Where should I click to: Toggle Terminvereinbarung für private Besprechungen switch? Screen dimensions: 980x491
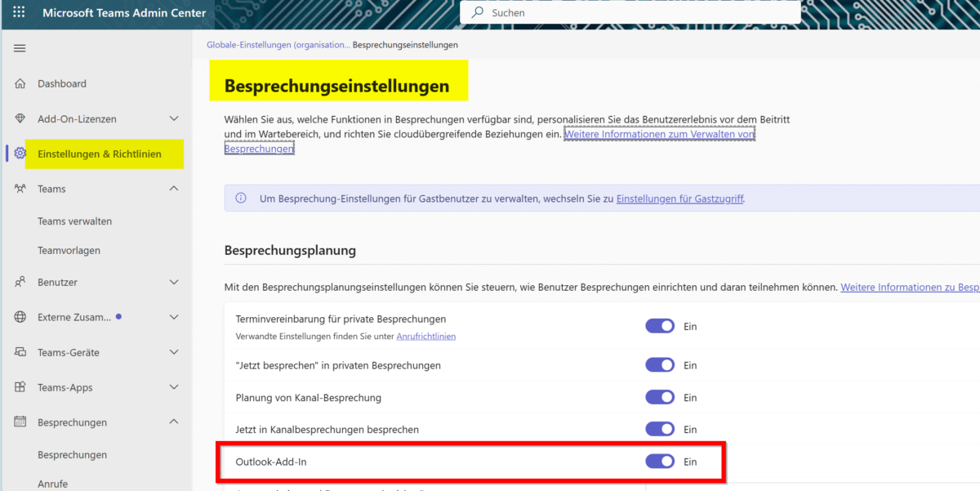pyautogui.click(x=660, y=326)
